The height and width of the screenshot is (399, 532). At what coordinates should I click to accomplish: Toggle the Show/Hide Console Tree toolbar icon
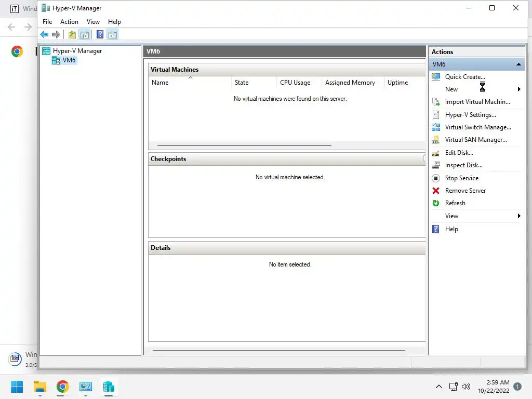85,34
